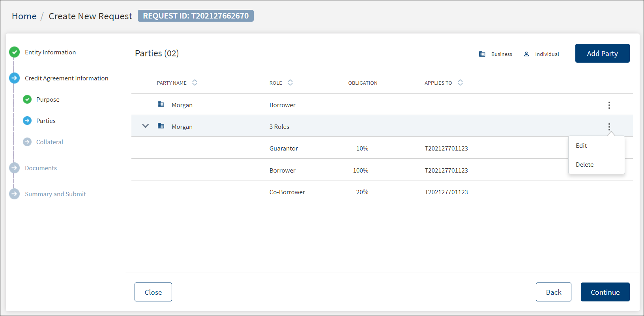Image resolution: width=644 pixels, height=316 pixels.
Task: Click Parties (02) heading
Action: tap(157, 53)
